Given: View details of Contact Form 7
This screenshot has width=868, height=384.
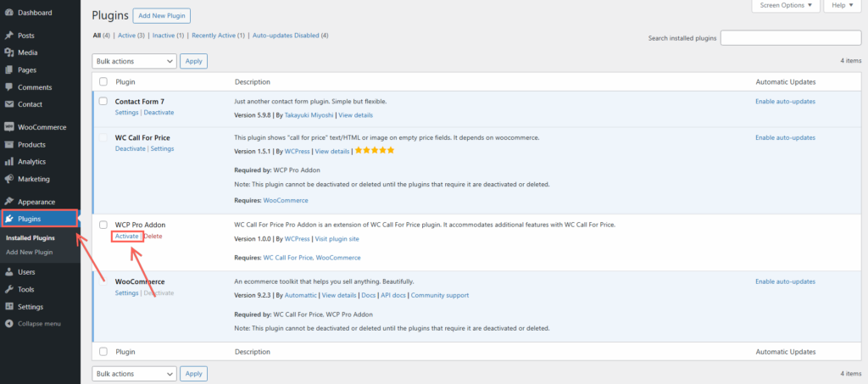Looking at the screenshot, I should coord(355,115).
